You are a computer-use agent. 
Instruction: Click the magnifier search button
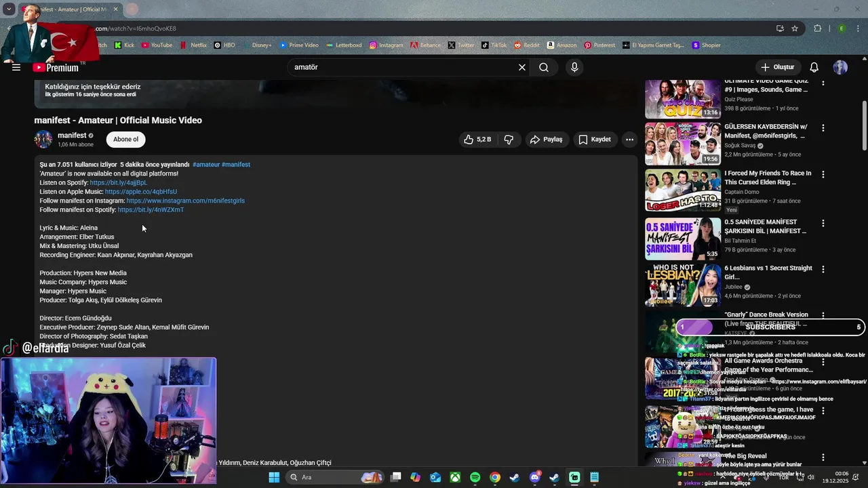point(544,67)
